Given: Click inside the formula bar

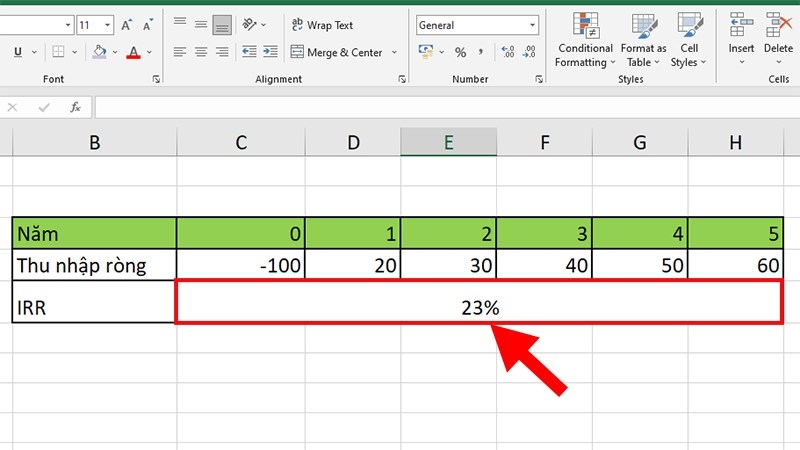Looking at the screenshot, I should pyautogui.click(x=447, y=107).
